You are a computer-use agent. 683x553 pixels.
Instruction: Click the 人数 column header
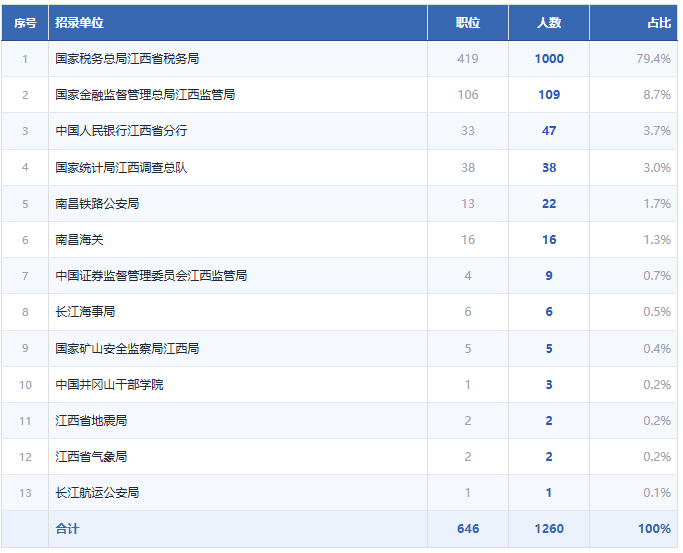(549, 23)
